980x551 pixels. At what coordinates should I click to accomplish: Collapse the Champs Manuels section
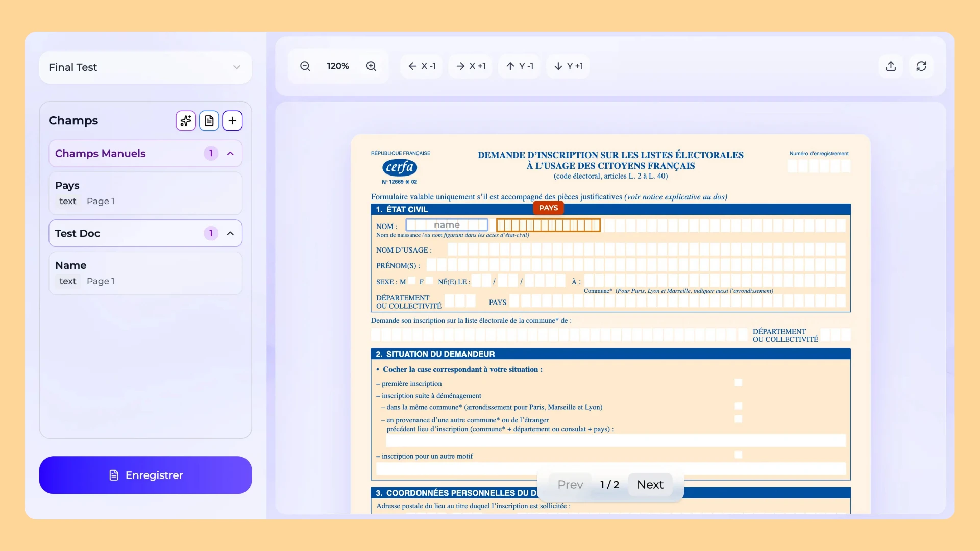(x=230, y=154)
